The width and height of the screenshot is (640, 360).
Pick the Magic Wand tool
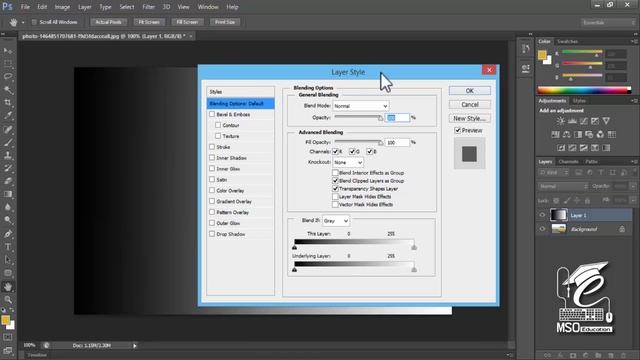(8, 90)
